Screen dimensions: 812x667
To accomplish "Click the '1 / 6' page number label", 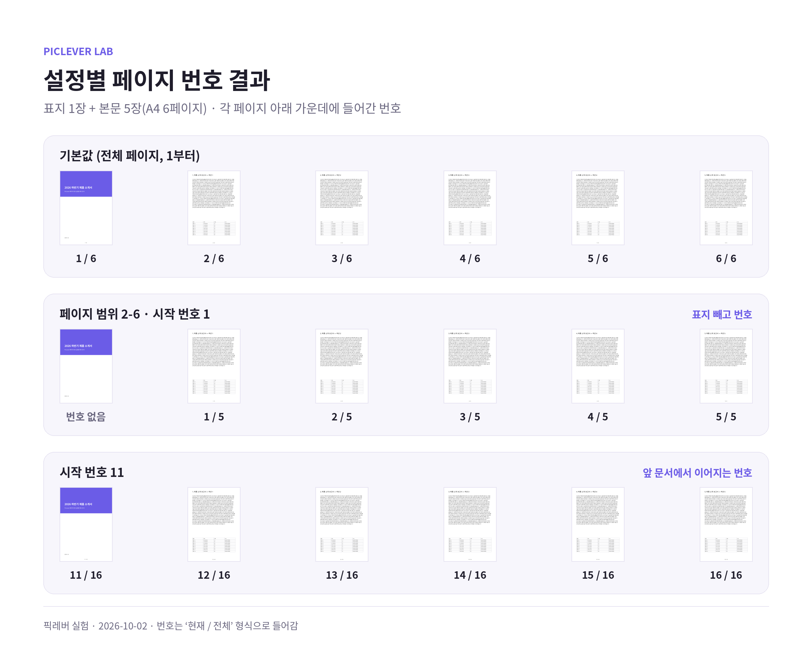I will coord(86,258).
